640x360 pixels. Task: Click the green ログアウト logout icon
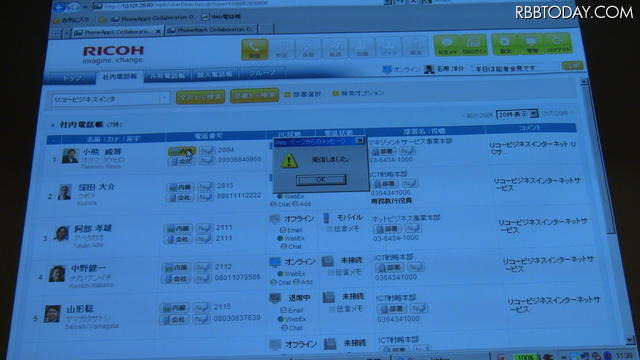[557, 43]
